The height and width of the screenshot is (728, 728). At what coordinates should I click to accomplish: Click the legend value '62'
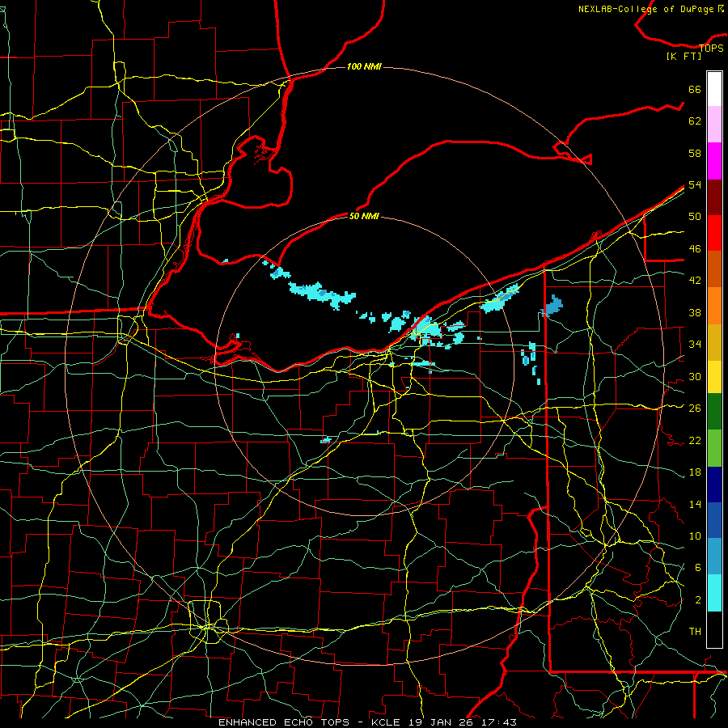tap(695, 121)
